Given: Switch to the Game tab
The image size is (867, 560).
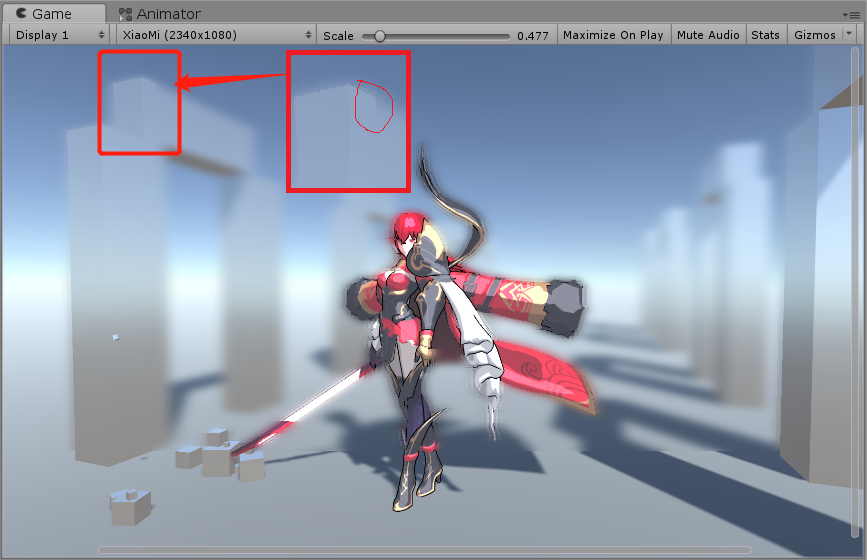Looking at the screenshot, I should click(53, 14).
